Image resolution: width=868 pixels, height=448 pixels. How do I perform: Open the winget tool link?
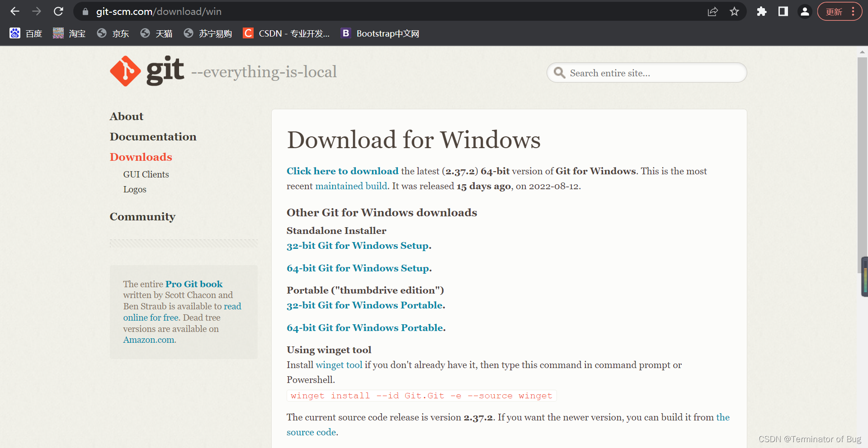(x=339, y=365)
